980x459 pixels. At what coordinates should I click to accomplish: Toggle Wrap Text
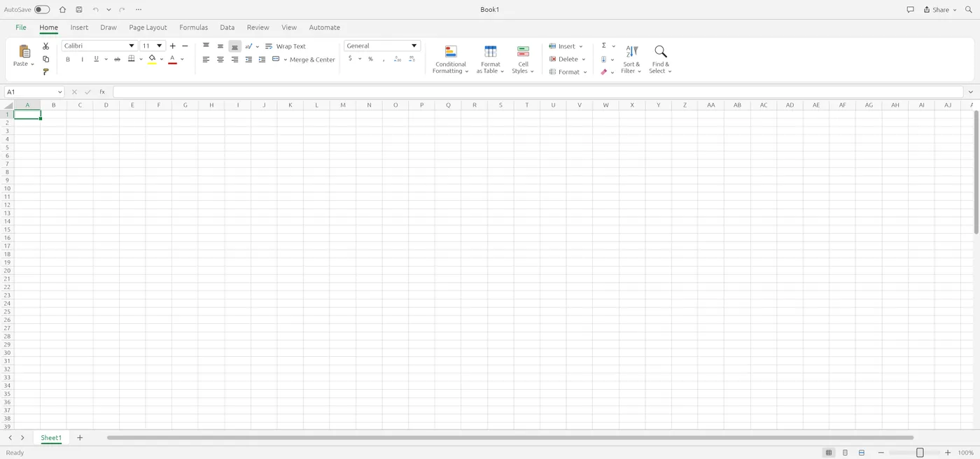point(286,46)
